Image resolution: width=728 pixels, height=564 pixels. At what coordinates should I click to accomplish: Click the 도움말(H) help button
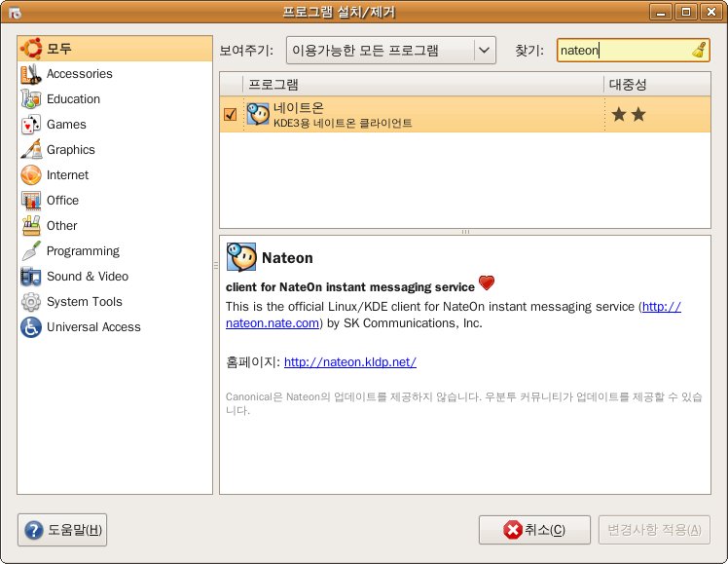(62, 530)
